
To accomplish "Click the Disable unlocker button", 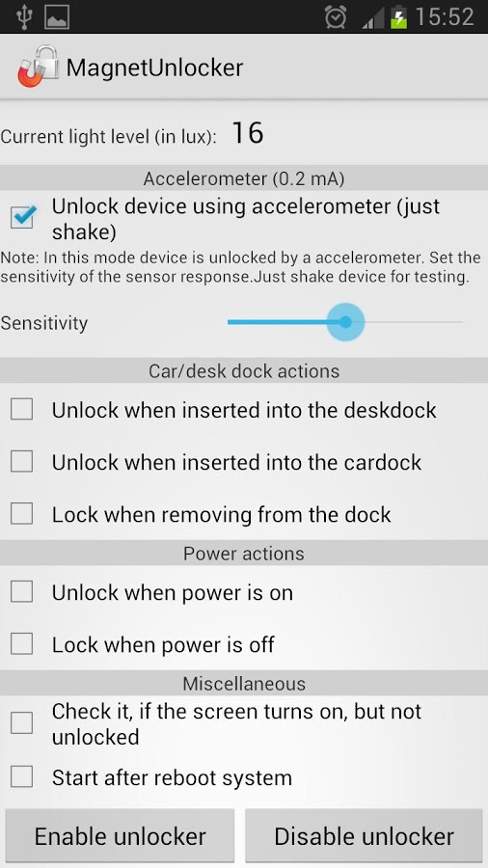I will click(364, 836).
